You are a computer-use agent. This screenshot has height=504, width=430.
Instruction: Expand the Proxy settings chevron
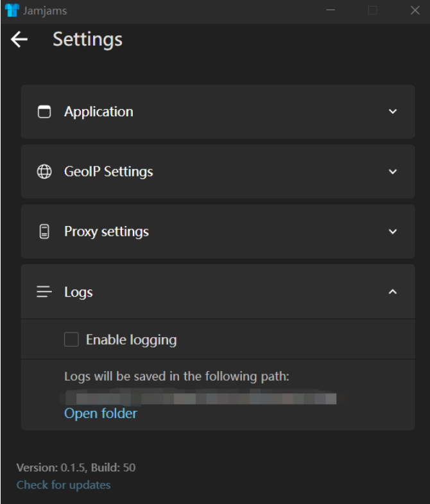point(393,232)
